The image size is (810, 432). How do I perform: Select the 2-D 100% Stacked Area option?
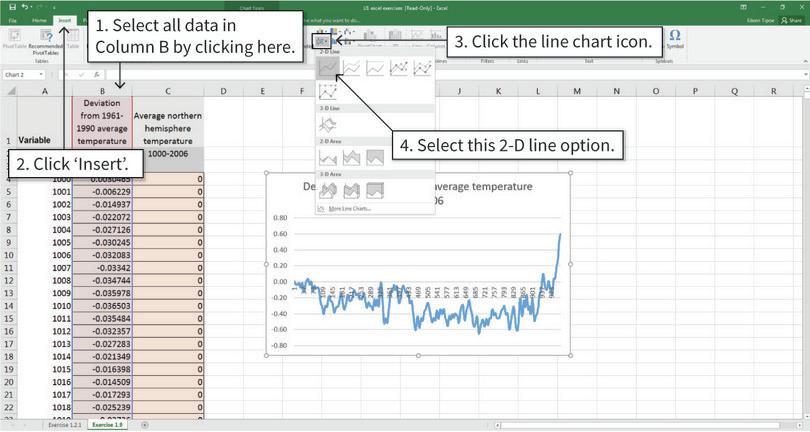(375, 158)
